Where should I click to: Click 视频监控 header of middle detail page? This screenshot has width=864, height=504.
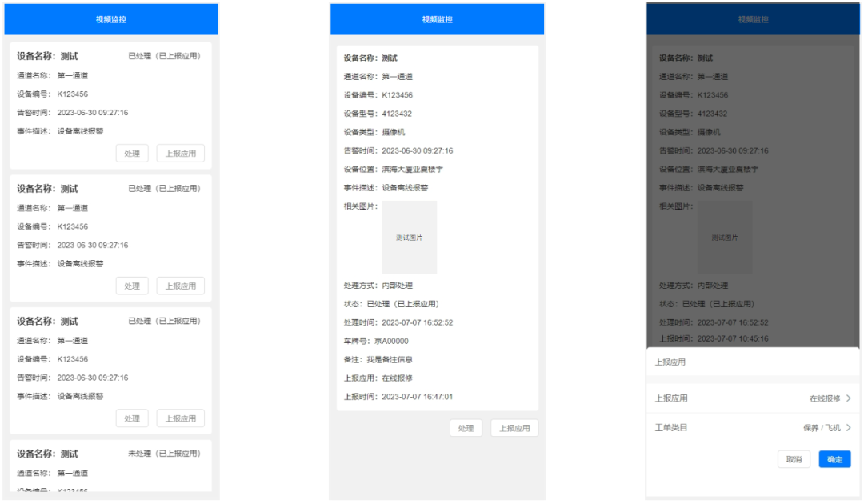pyautogui.click(x=437, y=19)
